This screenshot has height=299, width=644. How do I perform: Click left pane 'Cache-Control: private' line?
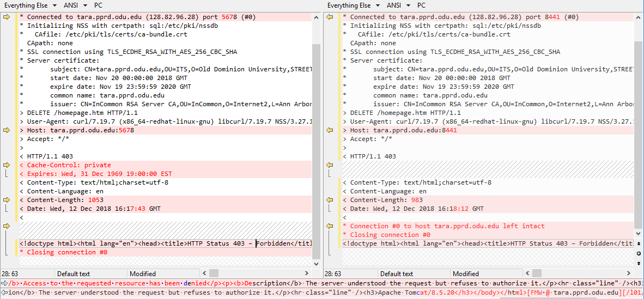[165, 164]
